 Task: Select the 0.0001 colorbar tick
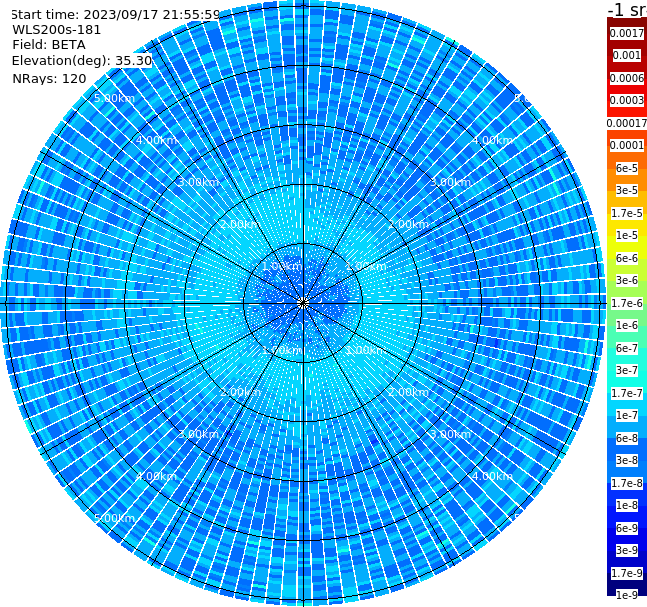[627, 145]
